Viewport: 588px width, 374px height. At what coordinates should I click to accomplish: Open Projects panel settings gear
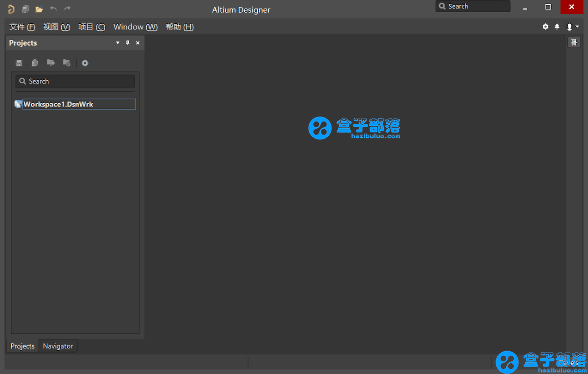[85, 63]
